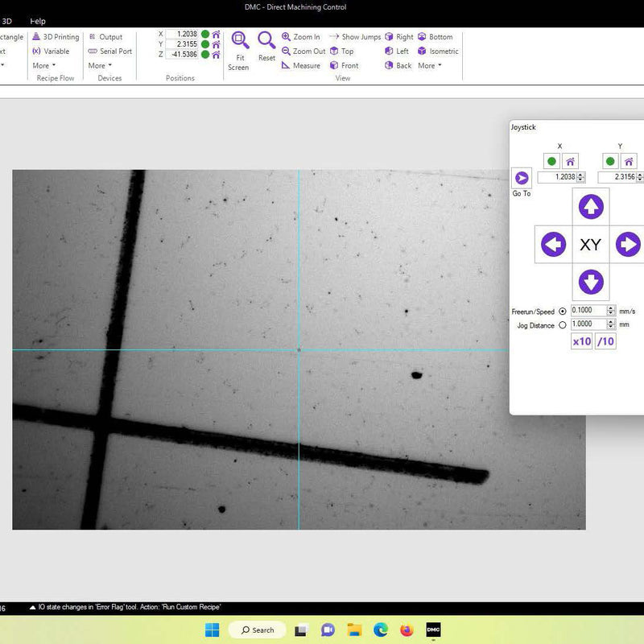Expand the status bar message arrow
Viewport: 644px width, 644px height.
32,608
